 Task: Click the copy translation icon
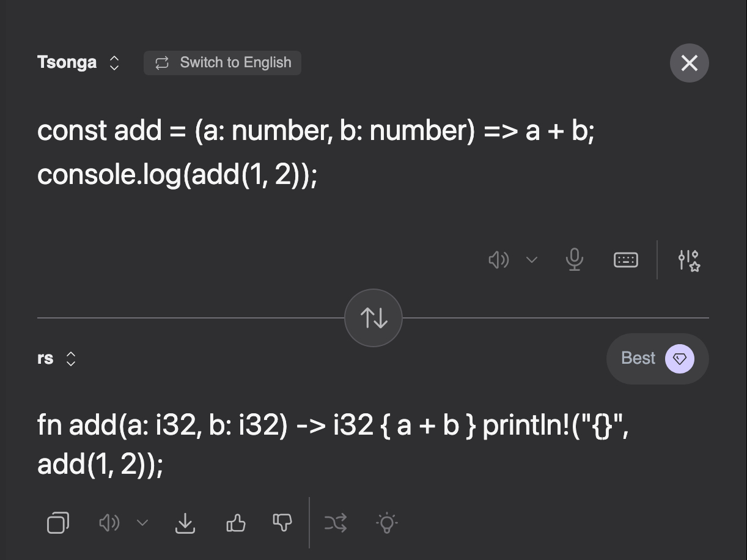[58, 523]
